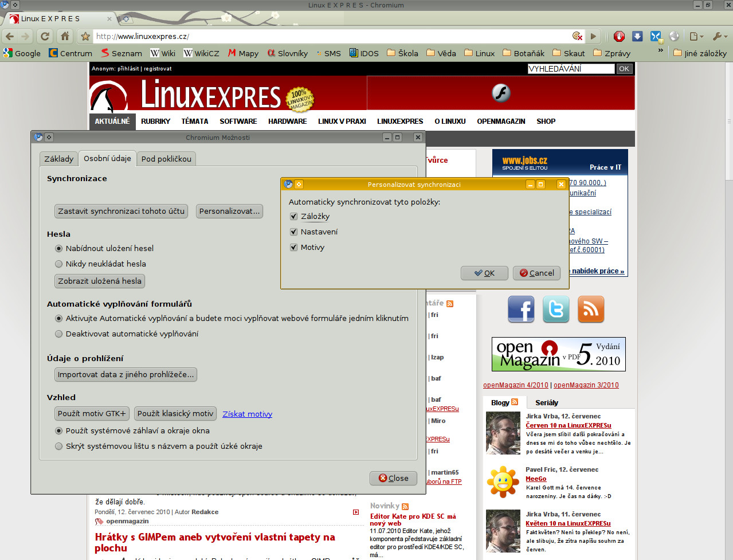The height and width of the screenshot is (560, 733).
Task: Cancel the Personalizovat synchronizaci dialog
Action: pyautogui.click(x=536, y=273)
